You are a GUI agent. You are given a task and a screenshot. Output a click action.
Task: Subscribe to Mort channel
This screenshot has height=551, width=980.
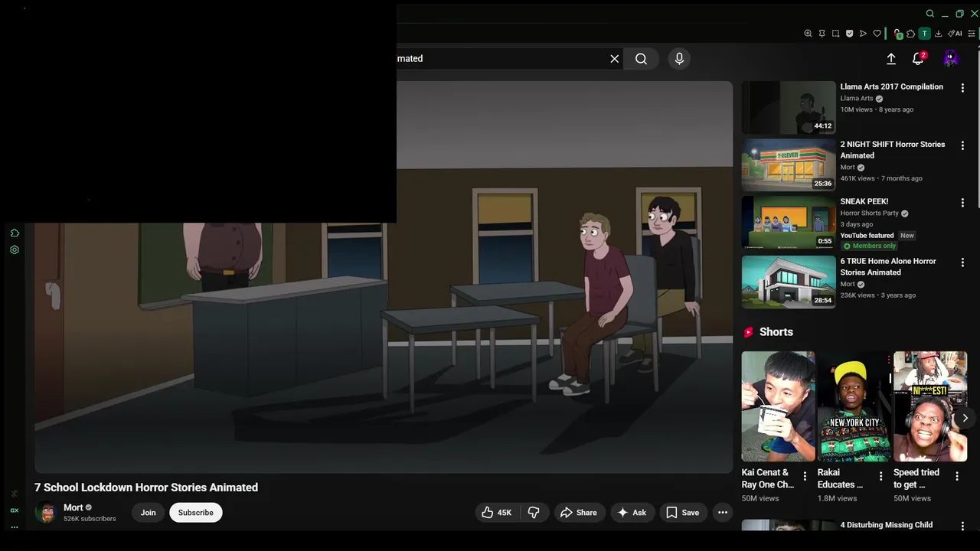point(196,513)
